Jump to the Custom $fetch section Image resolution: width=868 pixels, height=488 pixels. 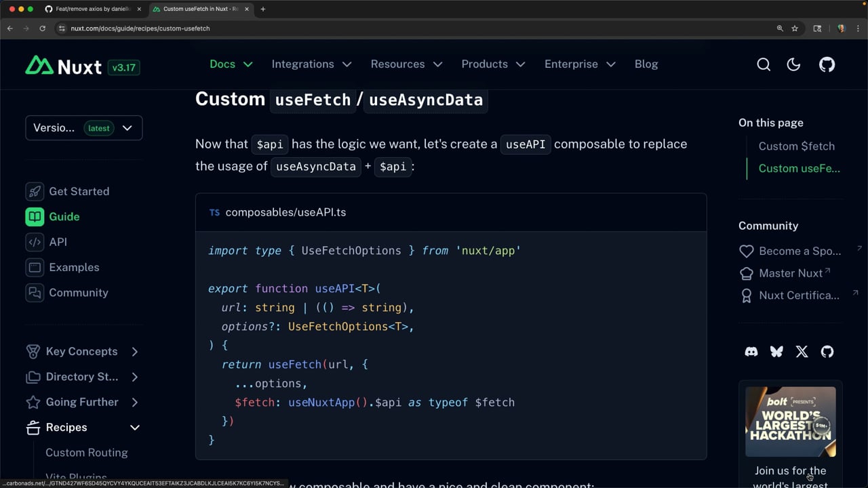tap(796, 146)
